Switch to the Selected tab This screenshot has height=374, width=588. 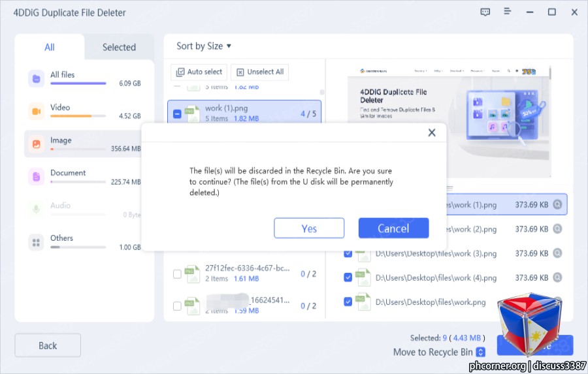click(120, 47)
